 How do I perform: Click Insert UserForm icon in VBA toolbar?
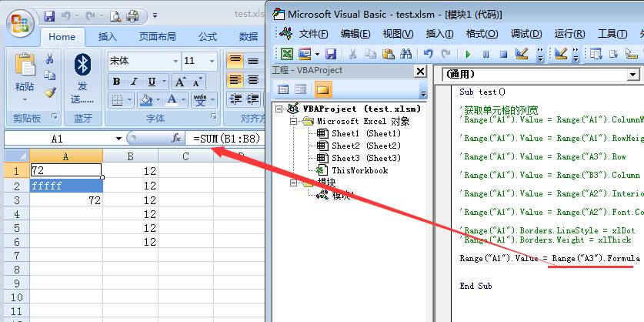(x=305, y=54)
